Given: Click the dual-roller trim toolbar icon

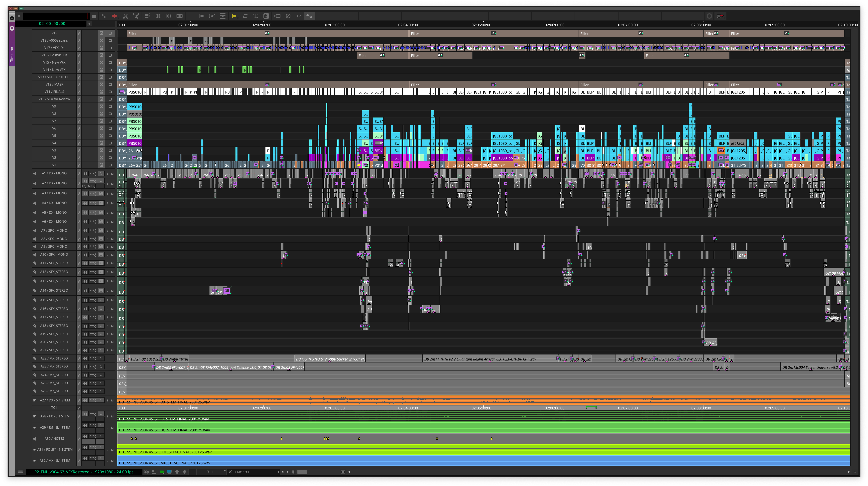Looking at the screenshot, I should click(x=169, y=16).
